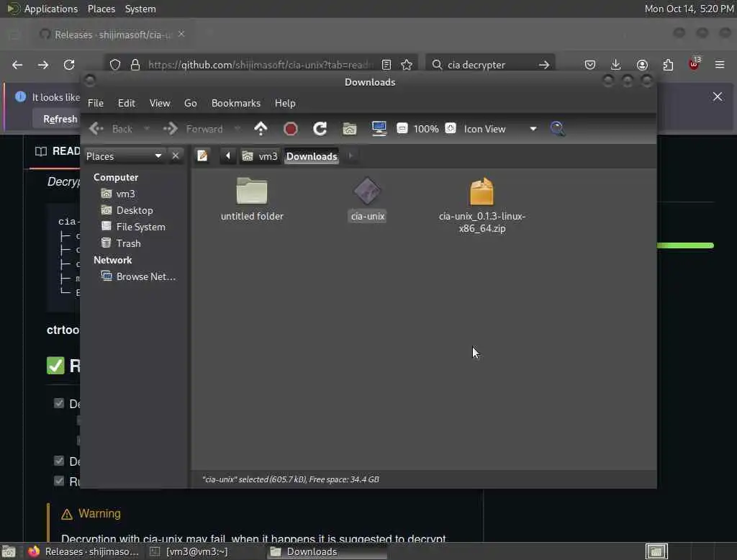This screenshot has height=560, width=737.
Task: Open the Edit menu
Action: 127,103
